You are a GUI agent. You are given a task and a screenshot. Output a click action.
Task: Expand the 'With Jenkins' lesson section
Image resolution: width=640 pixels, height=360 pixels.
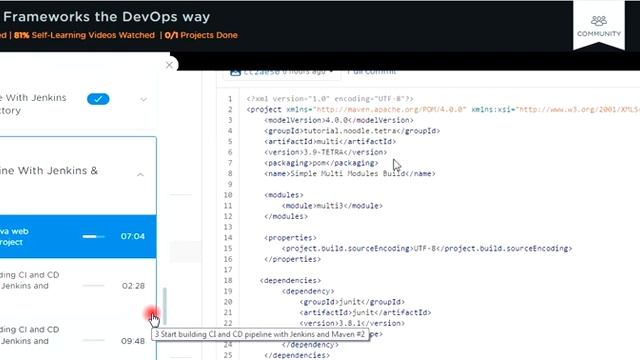click(143, 99)
